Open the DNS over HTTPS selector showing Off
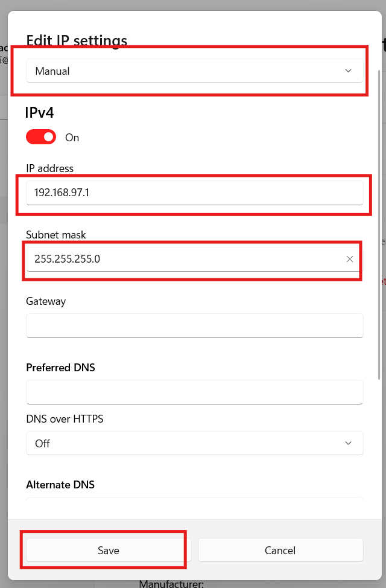Image resolution: width=386 pixels, height=588 pixels. tap(194, 443)
